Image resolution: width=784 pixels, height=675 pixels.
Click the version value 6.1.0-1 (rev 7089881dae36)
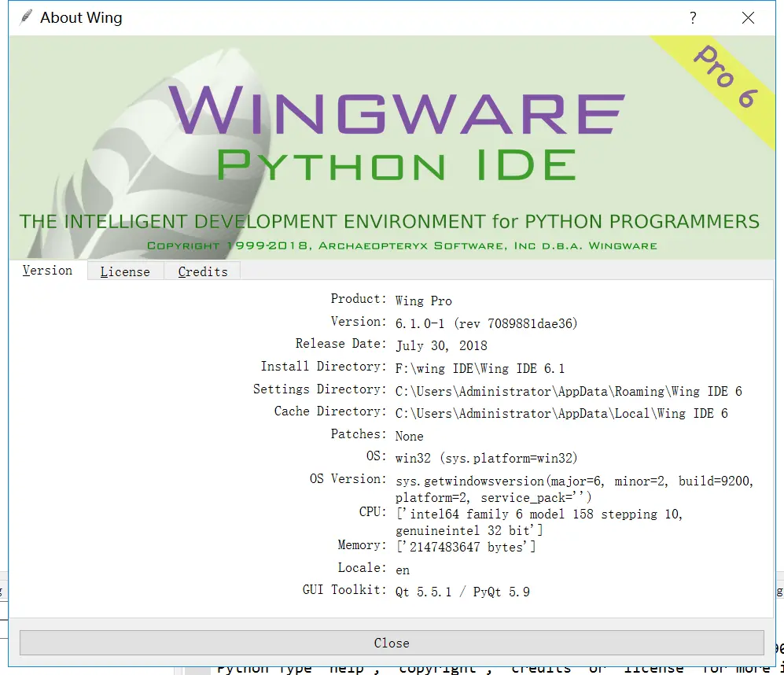coord(486,324)
